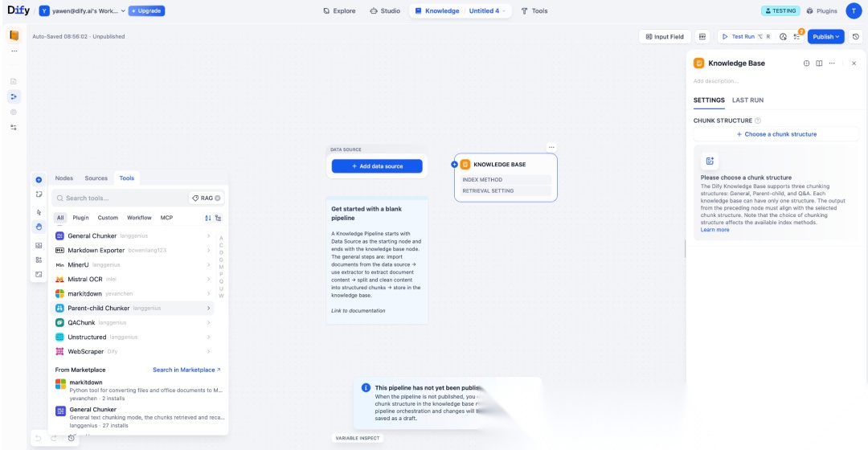Open the Publish dropdown

click(x=826, y=36)
